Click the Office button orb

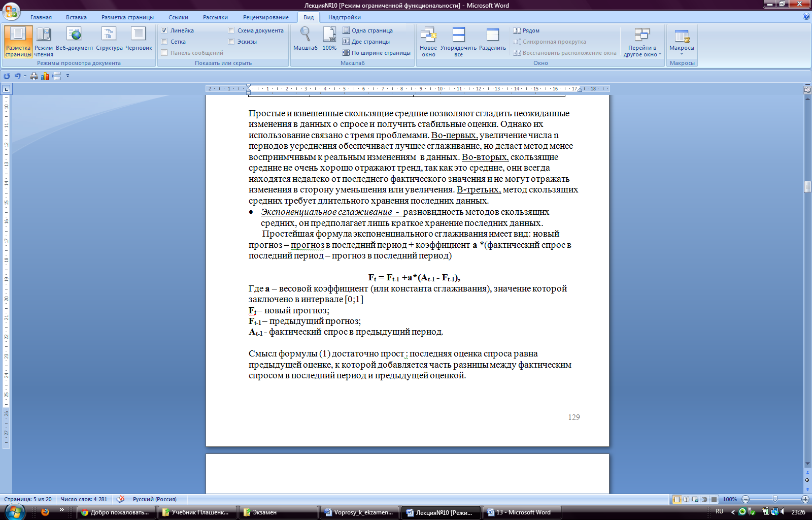coord(11,11)
